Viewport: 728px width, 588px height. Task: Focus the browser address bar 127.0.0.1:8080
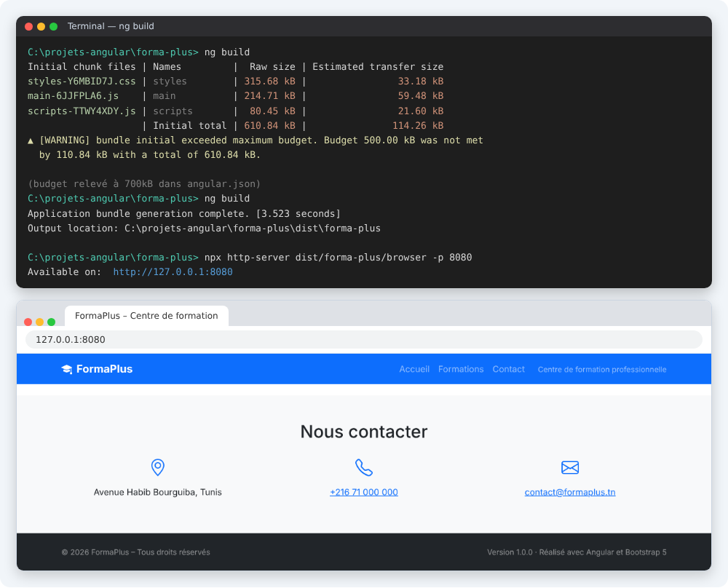point(364,340)
